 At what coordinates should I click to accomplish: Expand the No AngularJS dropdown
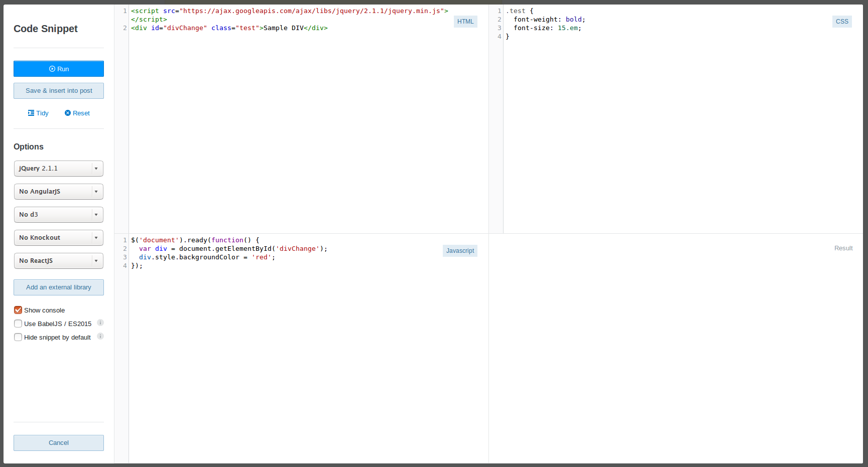(59, 192)
